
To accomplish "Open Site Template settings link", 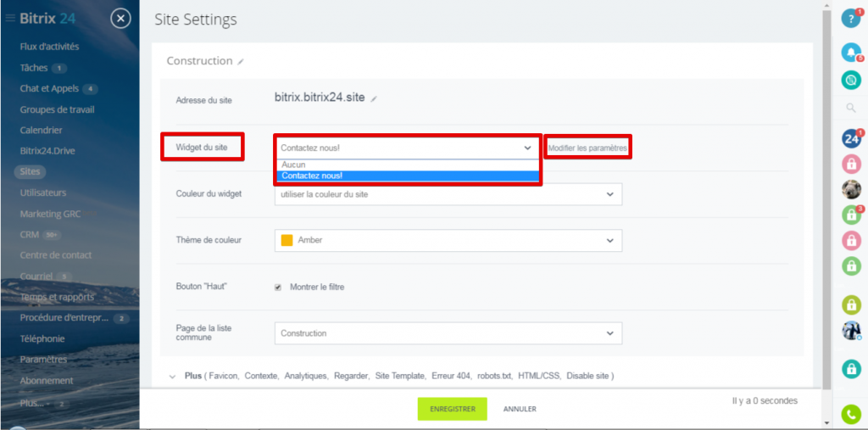I will pos(400,376).
